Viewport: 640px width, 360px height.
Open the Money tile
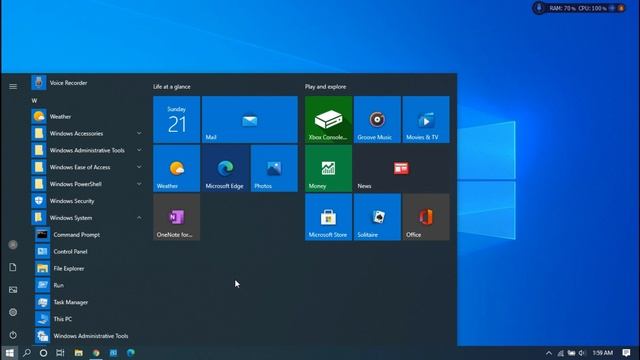pyautogui.click(x=329, y=168)
